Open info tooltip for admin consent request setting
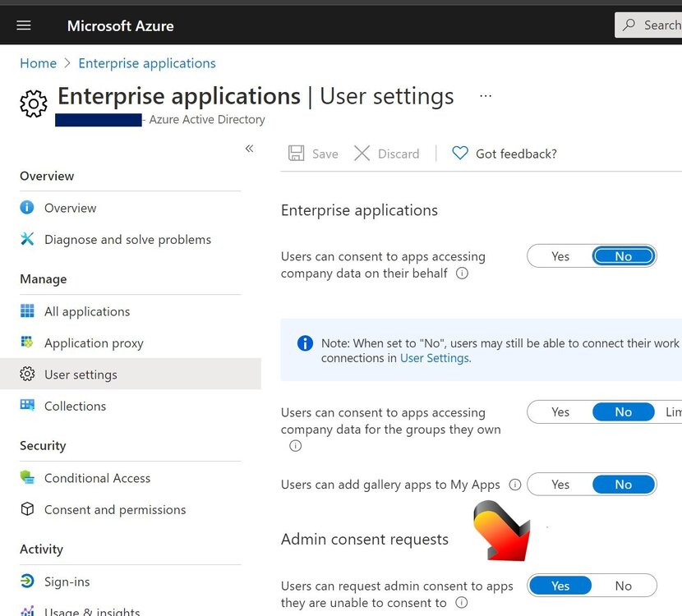Viewport: 682px width, 616px height. click(x=462, y=603)
